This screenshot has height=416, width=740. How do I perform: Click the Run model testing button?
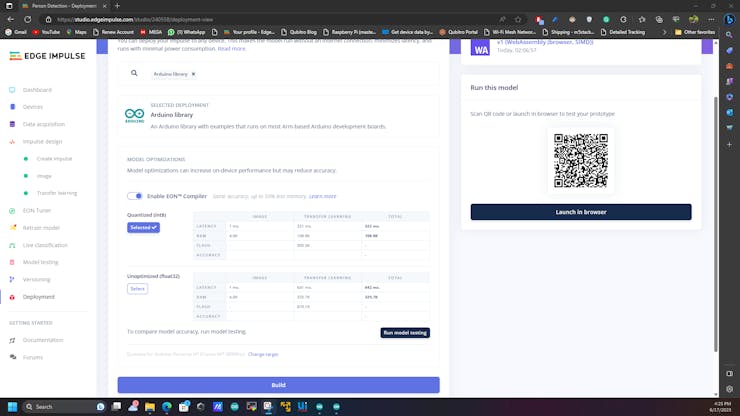405,332
